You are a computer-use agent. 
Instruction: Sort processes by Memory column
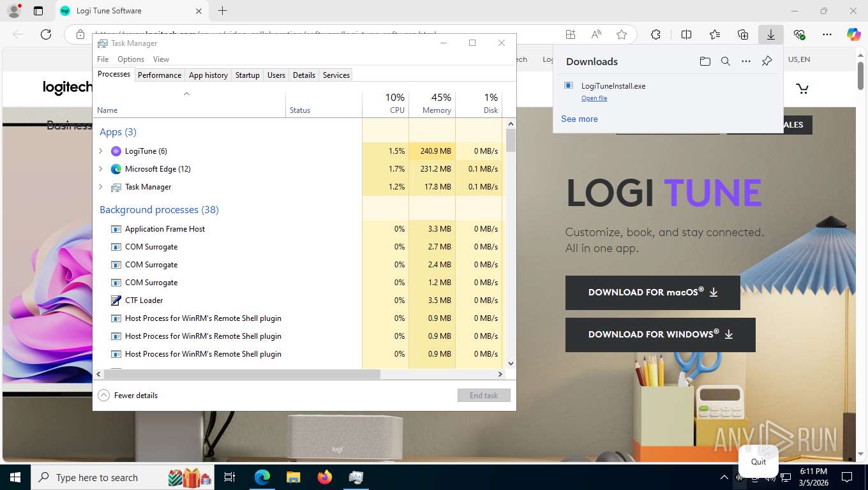[432, 104]
